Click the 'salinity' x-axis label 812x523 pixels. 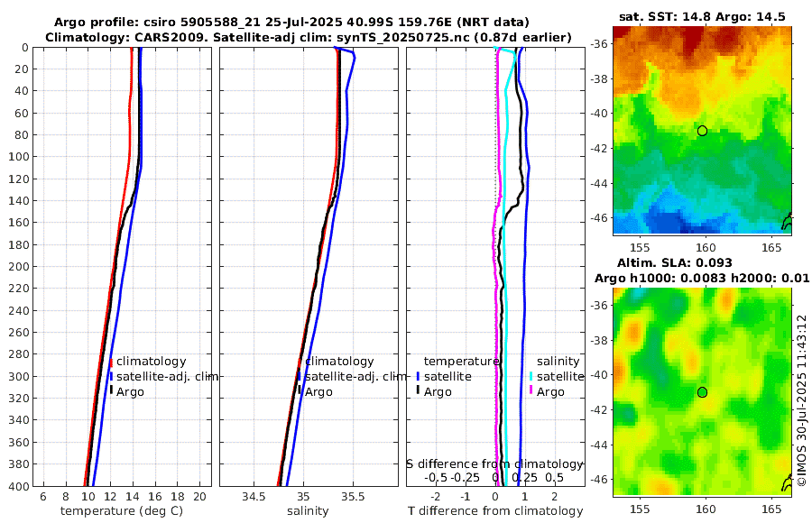click(x=309, y=511)
